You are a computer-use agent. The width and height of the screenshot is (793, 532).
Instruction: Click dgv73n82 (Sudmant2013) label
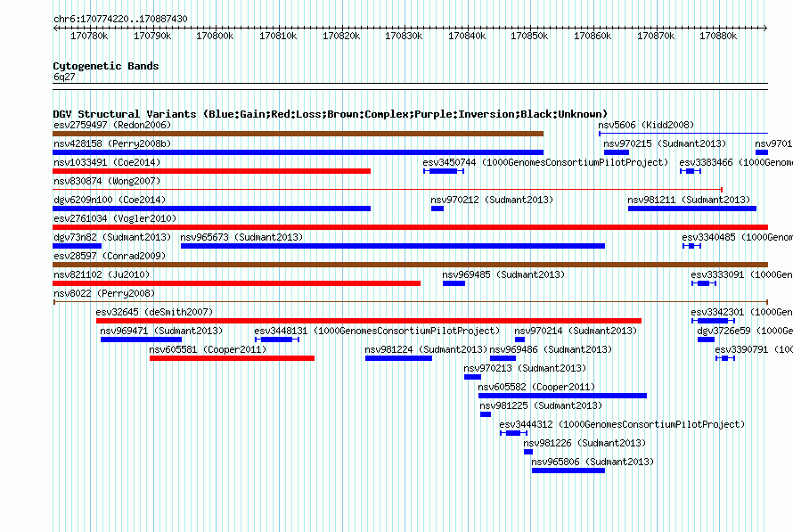tap(112, 237)
